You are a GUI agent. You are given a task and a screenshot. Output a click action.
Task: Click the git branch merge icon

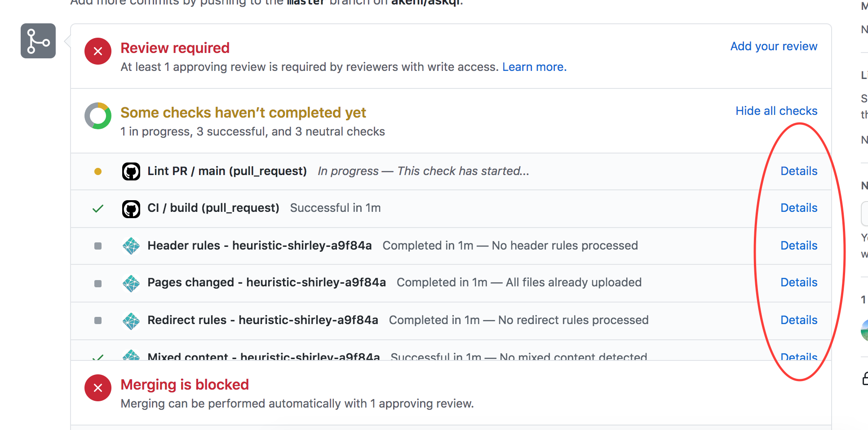click(38, 41)
